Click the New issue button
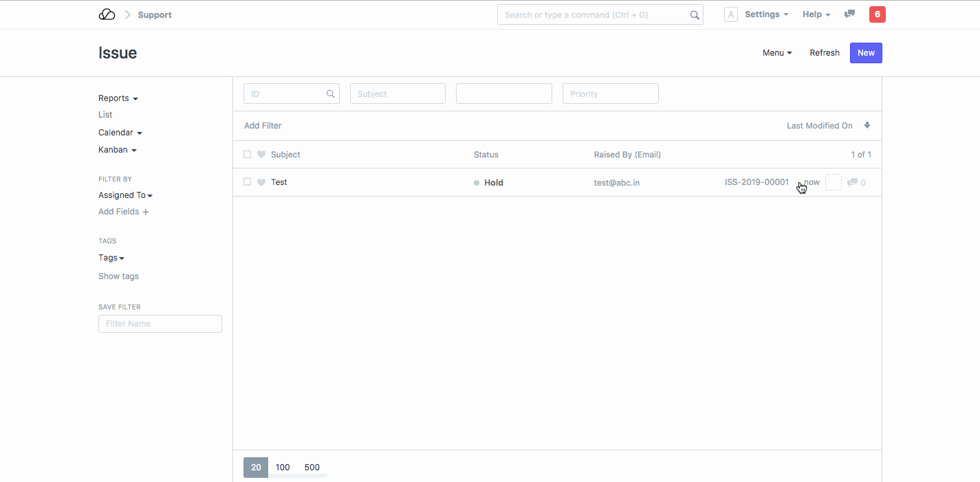 pyautogui.click(x=866, y=53)
